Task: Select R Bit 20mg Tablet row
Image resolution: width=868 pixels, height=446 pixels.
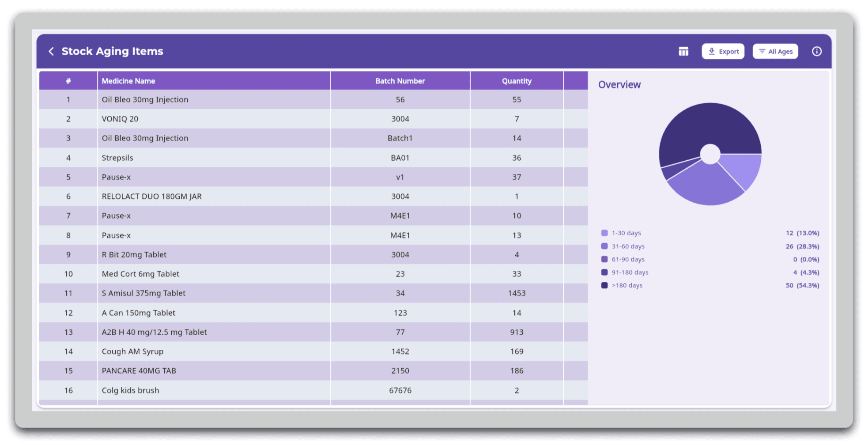Action: pos(313,254)
